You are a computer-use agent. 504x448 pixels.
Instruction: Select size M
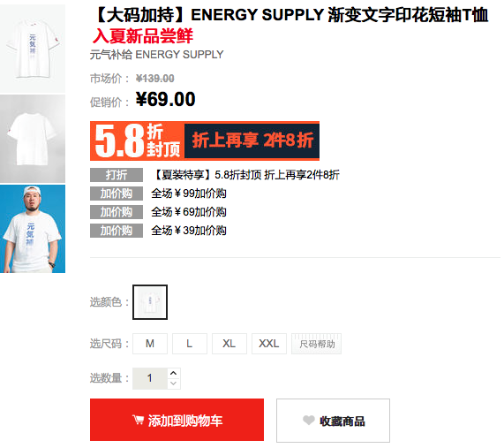tap(150, 344)
